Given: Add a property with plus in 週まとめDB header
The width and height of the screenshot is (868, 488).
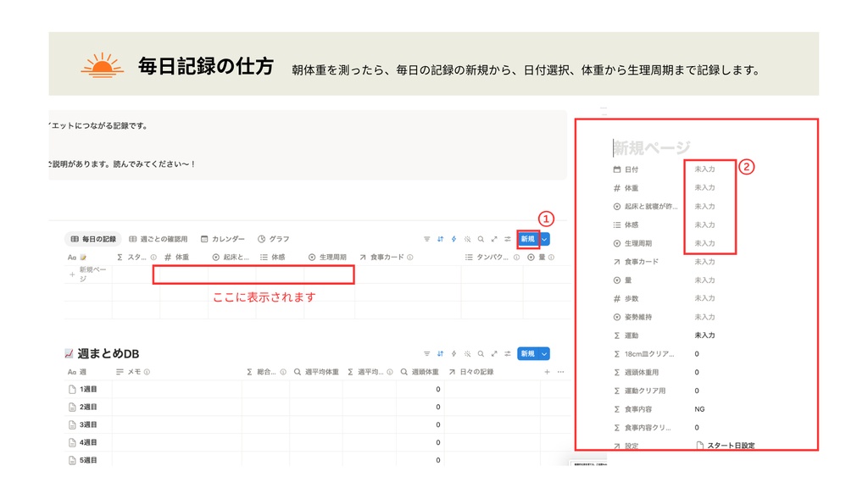Looking at the screenshot, I should (x=547, y=372).
